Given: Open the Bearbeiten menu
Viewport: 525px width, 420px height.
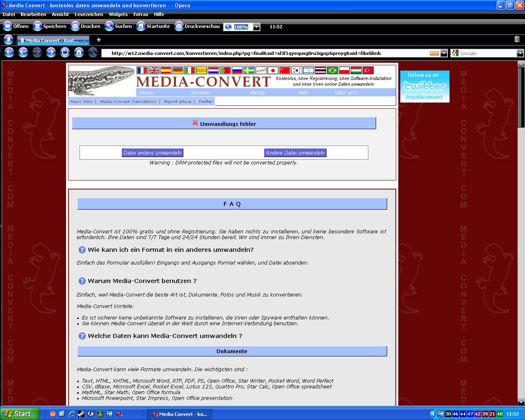Looking at the screenshot, I should pyautogui.click(x=33, y=14).
